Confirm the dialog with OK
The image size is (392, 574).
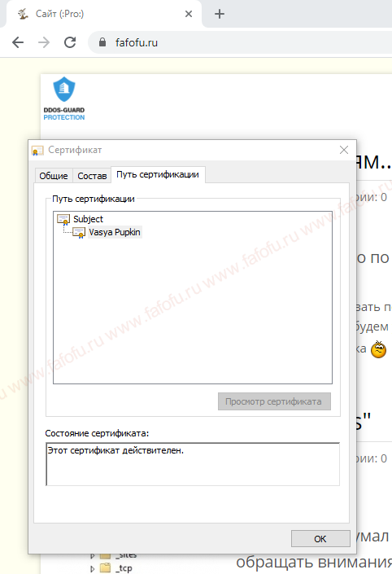coord(320,538)
